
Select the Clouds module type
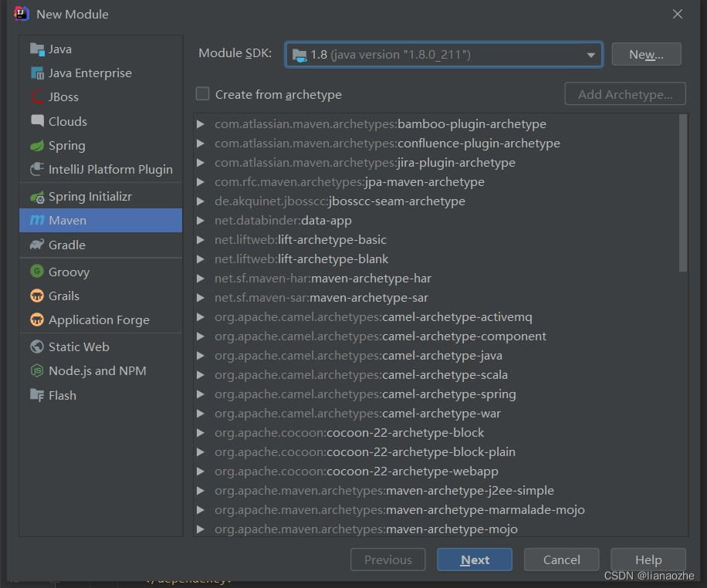(x=100, y=121)
